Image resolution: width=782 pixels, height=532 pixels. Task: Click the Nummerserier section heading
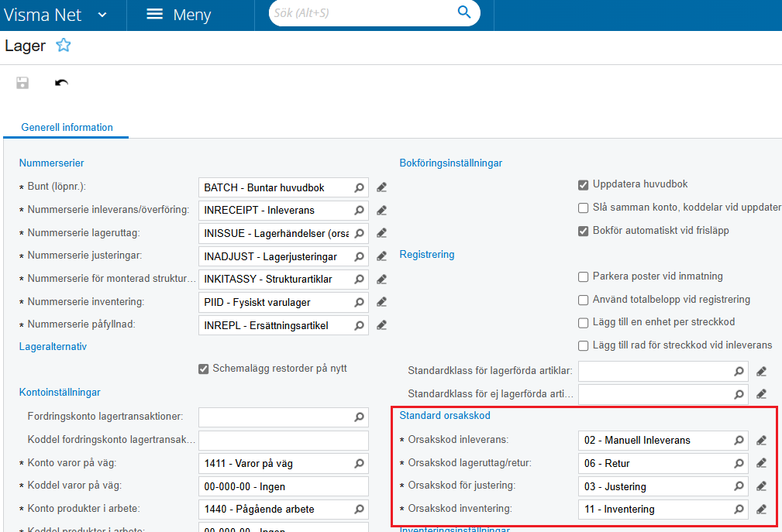click(51, 163)
